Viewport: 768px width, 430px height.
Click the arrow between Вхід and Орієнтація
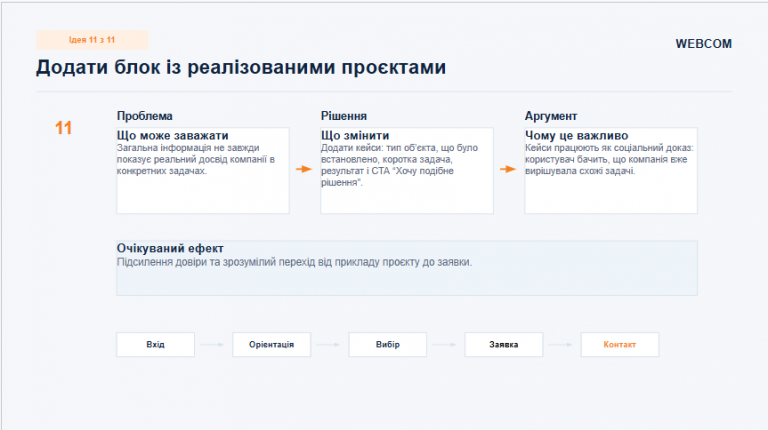click(x=213, y=345)
